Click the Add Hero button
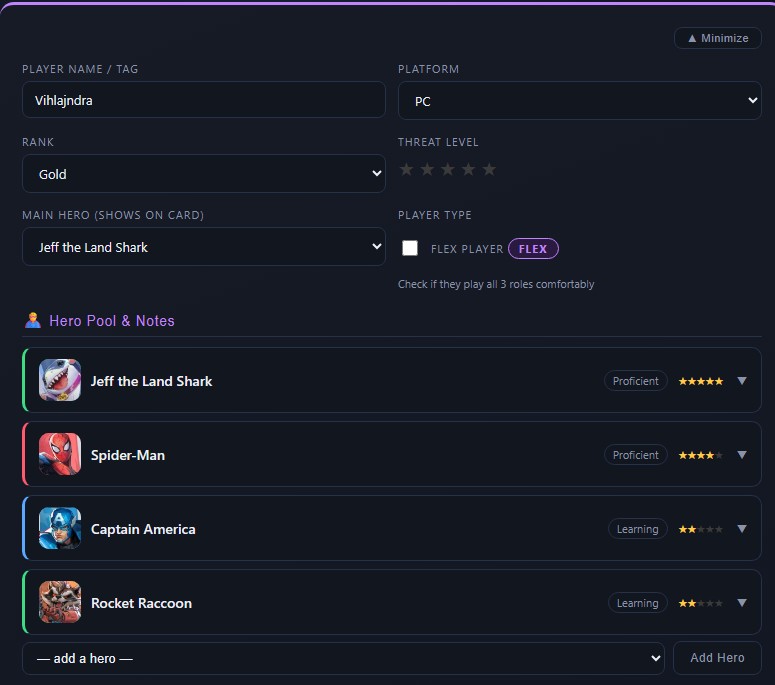 [717, 658]
